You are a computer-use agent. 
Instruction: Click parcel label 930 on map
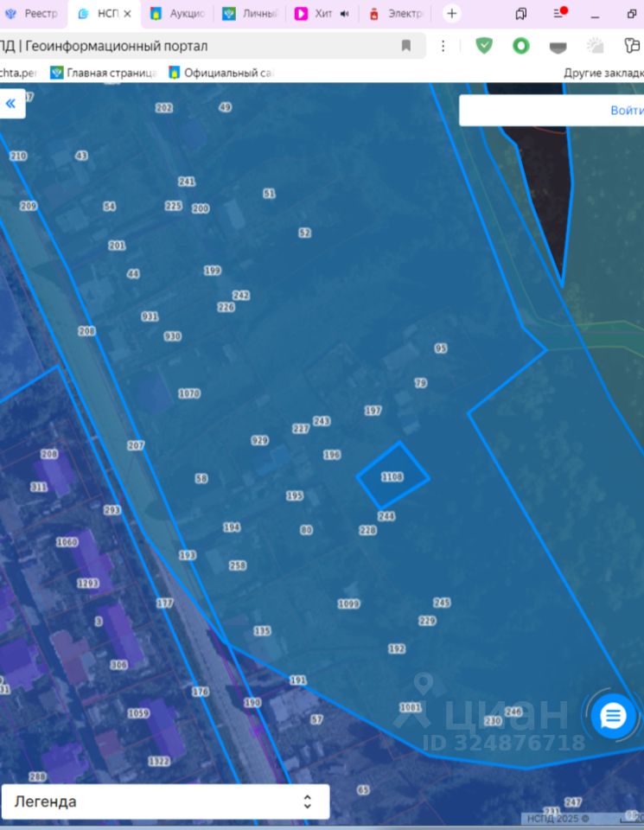pyautogui.click(x=173, y=336)
